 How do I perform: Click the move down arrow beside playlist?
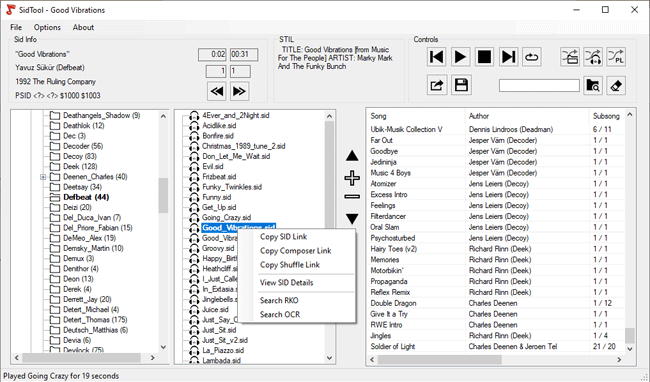[352, 218]
